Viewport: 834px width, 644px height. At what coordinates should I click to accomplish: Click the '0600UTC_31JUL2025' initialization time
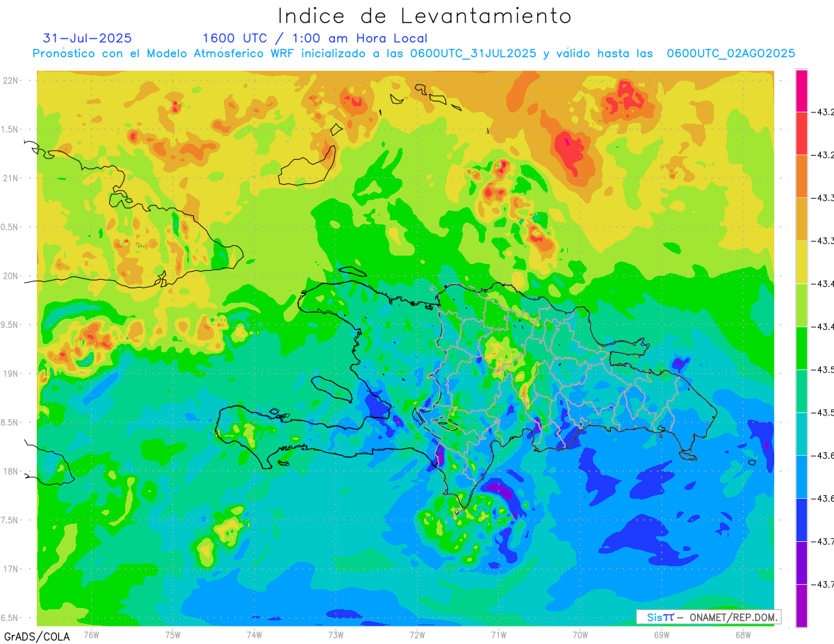point(473,53)
